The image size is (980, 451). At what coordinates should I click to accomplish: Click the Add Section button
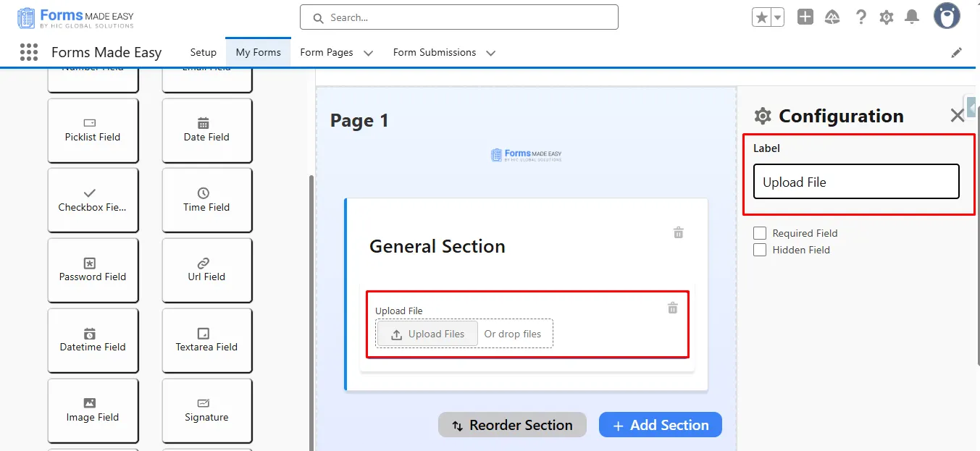coord(660,425)
